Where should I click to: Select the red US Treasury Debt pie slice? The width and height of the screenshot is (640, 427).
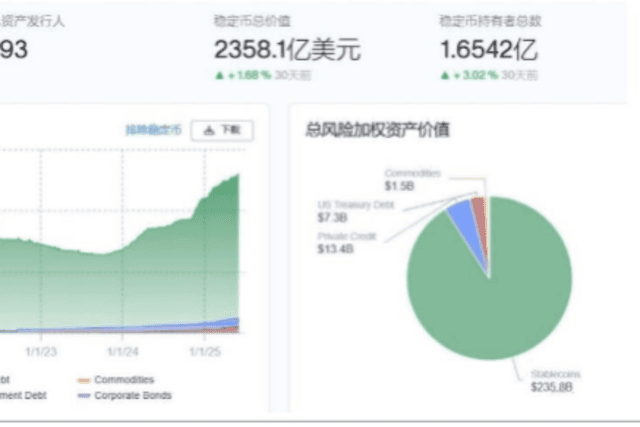click(480, 216)
